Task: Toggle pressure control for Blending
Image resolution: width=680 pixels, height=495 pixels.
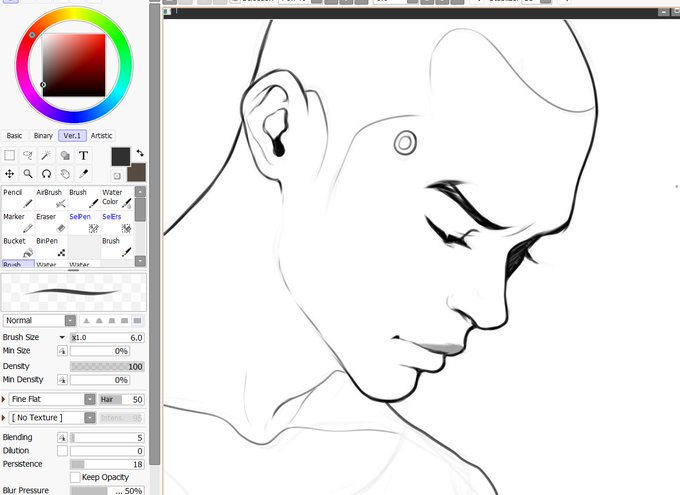Action: point(62,438)
